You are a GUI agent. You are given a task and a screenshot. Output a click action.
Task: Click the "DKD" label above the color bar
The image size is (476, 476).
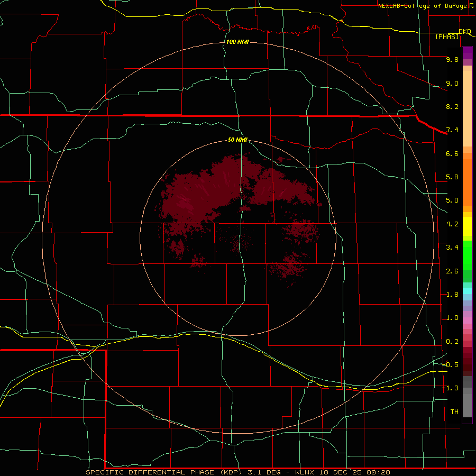(465, 31)
